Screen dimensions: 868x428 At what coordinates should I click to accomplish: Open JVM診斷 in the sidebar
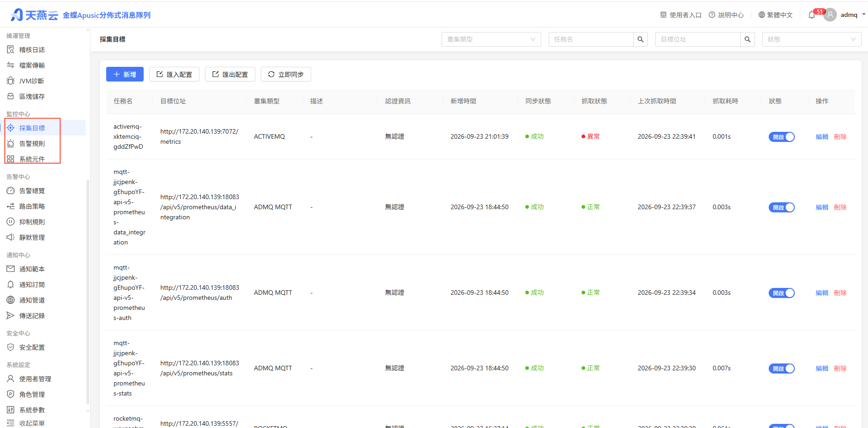32,81
